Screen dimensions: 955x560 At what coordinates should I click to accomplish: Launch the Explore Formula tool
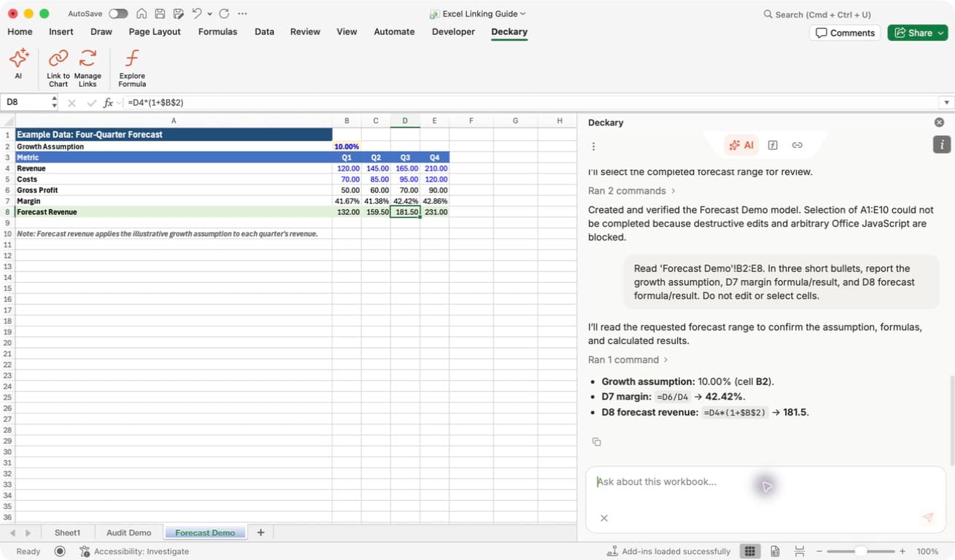[132, 68]
